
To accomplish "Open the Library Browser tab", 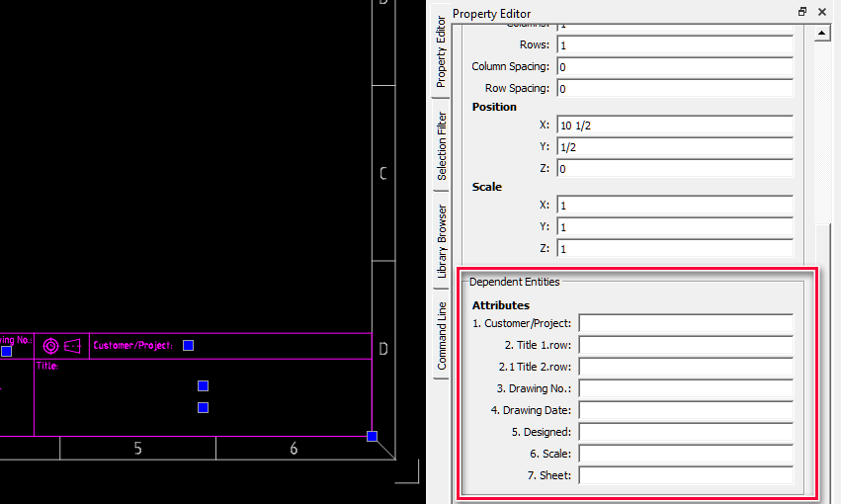I will (441, 241).
